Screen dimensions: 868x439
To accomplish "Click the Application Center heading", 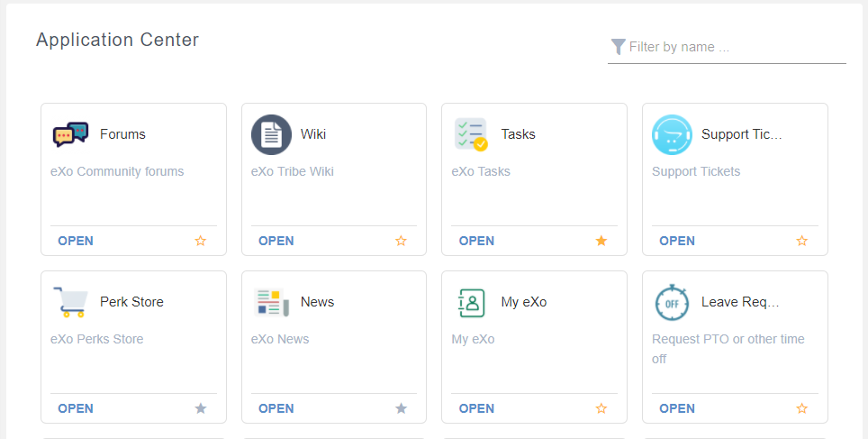I will coord(117,40).
